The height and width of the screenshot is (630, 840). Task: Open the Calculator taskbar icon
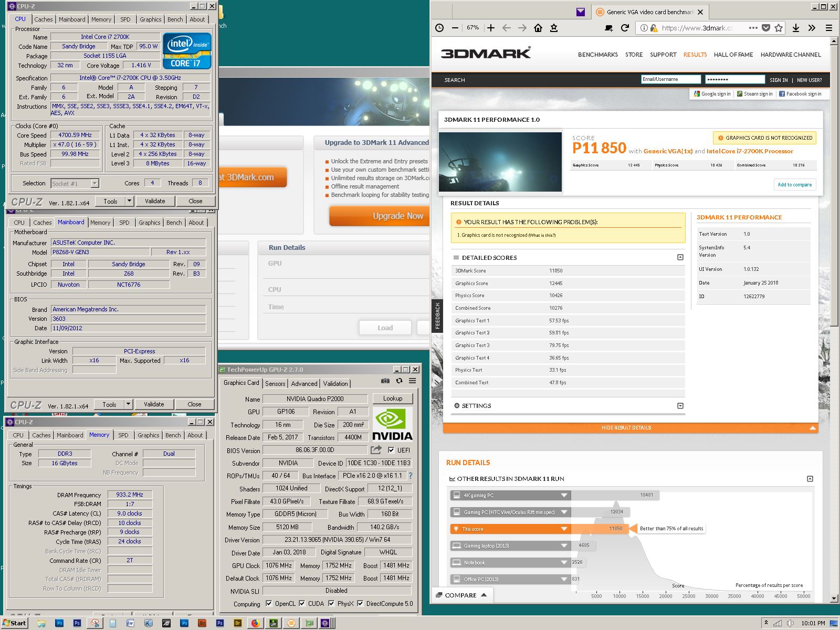(x=113, y=623)
